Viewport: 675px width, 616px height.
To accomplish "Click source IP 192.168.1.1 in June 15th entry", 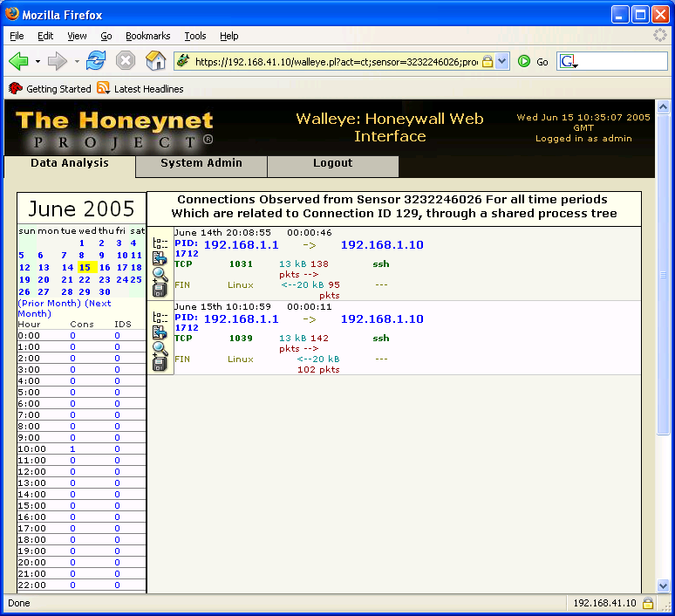I will pyautogui.click(x=241, y=318).
